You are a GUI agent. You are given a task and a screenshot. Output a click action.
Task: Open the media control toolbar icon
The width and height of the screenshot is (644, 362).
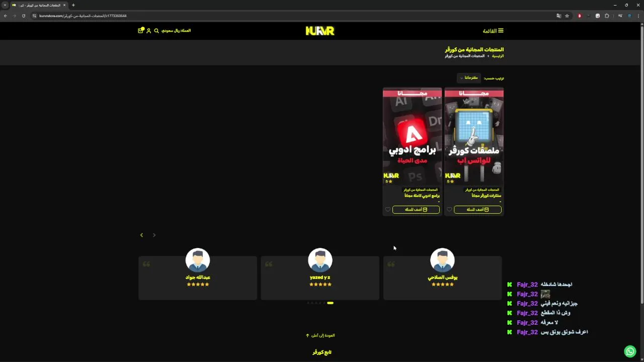click(620, 16)
